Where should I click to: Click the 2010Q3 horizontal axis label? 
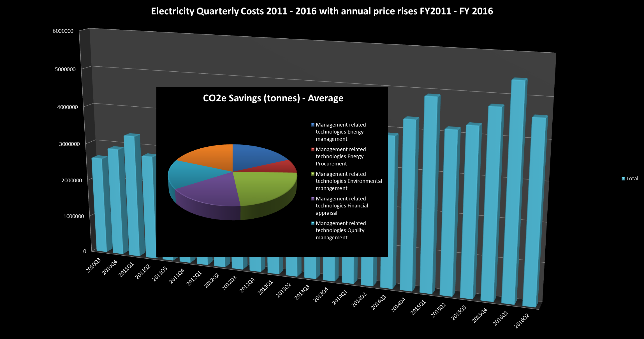point(93,265)
